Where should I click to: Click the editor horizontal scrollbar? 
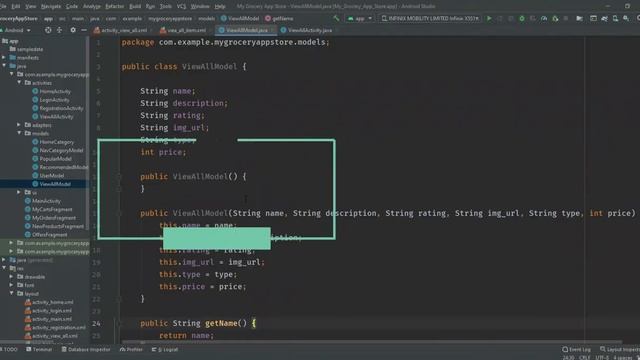click(371, 342)
